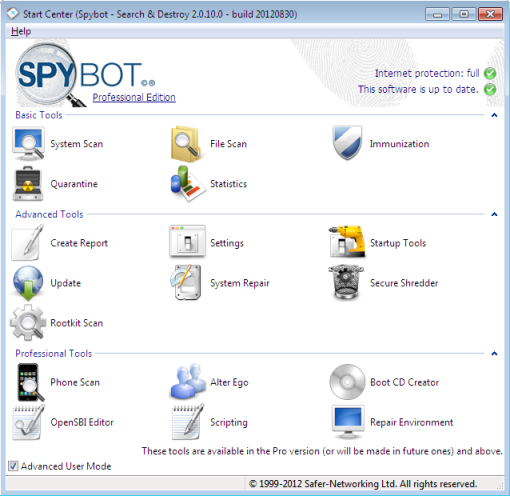Open the Update globe icon

28,283
